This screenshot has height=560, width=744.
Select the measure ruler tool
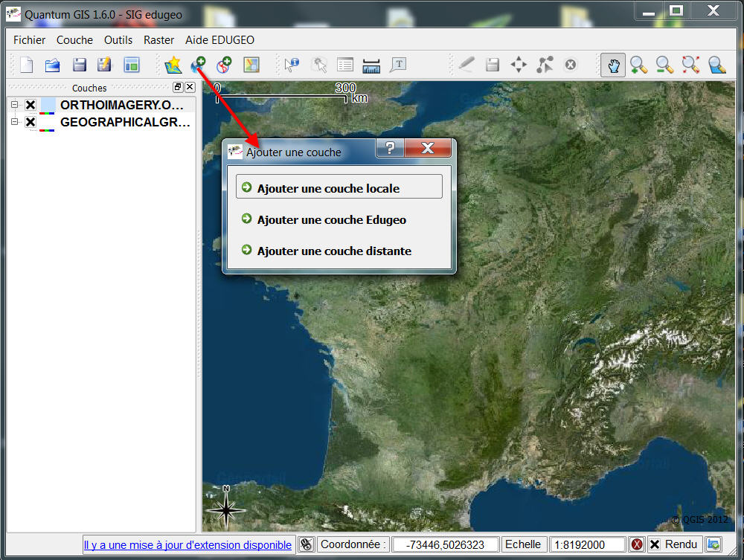point(371,65)
